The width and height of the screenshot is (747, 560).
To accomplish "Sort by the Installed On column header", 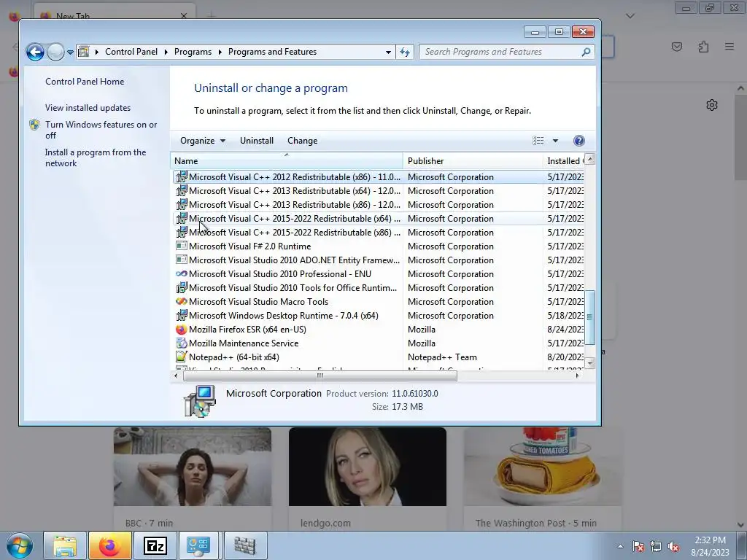I will click(564, 161).
